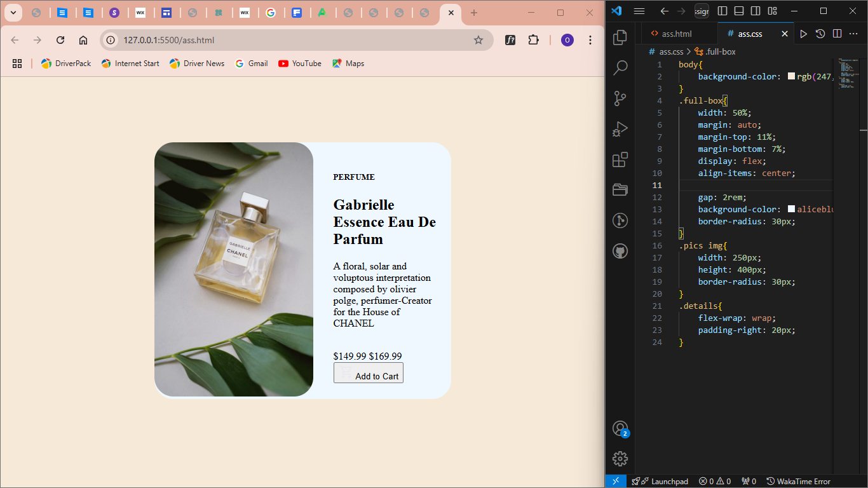Screen dimensions: 868x488
Task: Open the YouTube bookmark
Action: pos(300,64)
